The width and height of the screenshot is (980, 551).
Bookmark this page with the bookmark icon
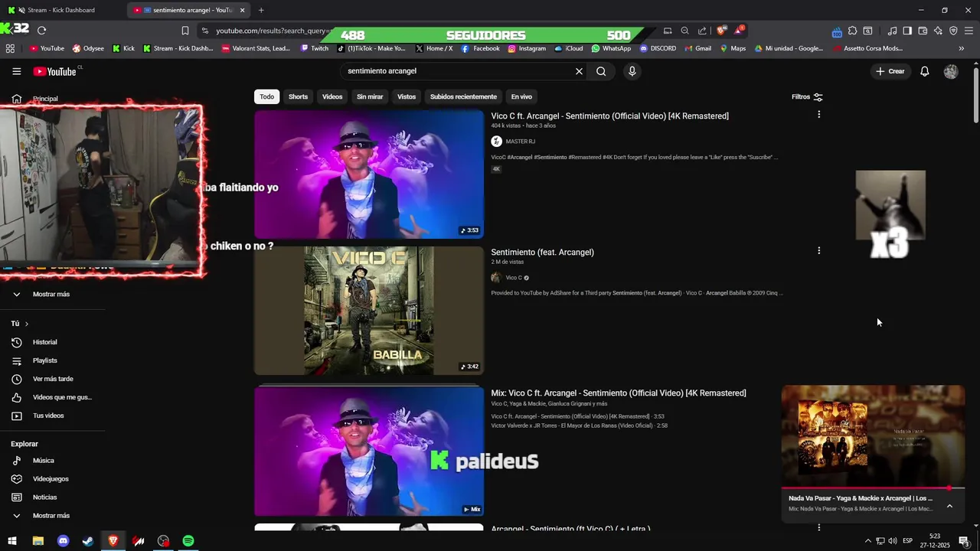click(x=185, y=31)
